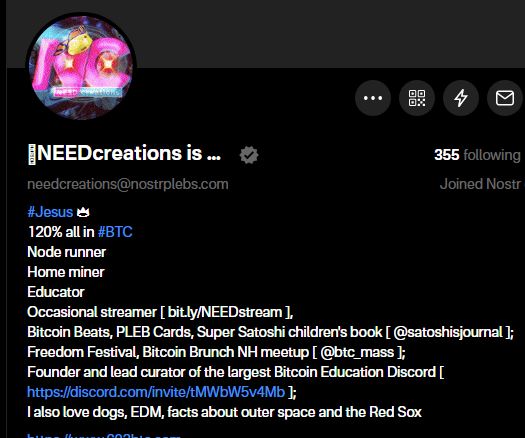Screen dimensions: 525x438
Task: Click the @satoshisjournal mention
Action: [x=448, y=332]
